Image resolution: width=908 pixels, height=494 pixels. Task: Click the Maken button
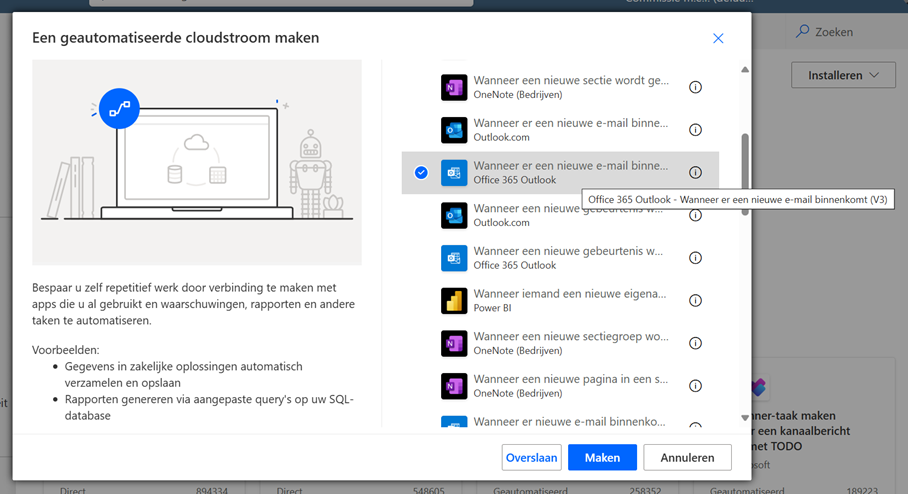coord(602,458)
